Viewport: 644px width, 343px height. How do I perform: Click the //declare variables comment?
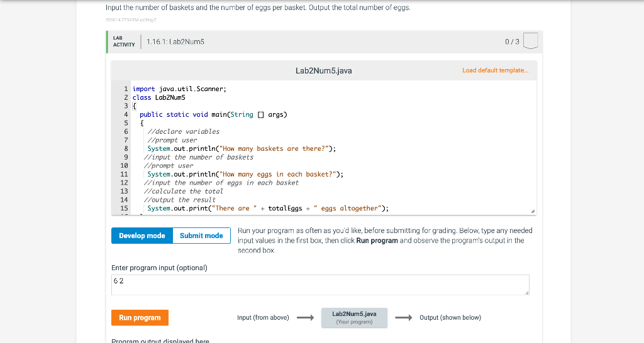[183, 131]
